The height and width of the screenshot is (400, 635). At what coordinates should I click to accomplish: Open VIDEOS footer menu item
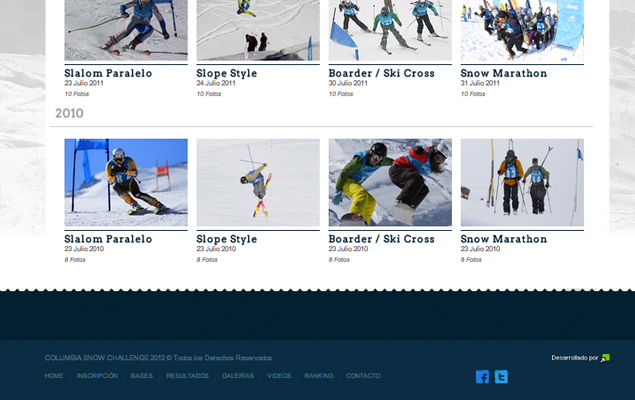(279, 376)
